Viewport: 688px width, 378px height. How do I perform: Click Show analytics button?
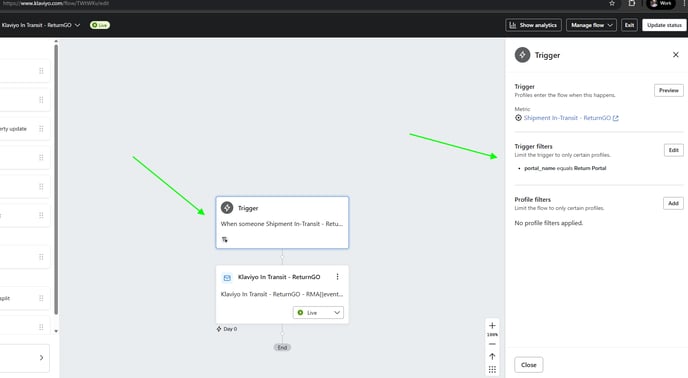click(x=533, y=25)
